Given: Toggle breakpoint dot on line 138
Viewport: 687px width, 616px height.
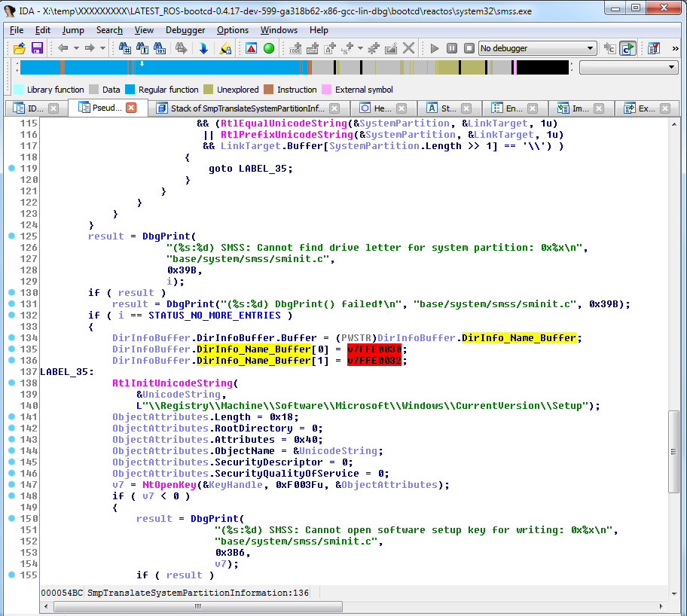Looking at the screenshot, I should click(x=12, y=383).
